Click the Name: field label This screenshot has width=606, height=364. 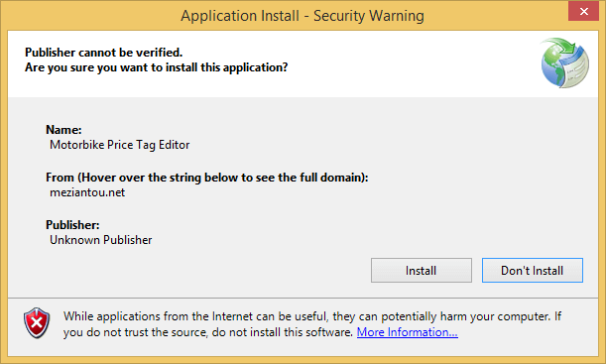tap(63, 130)
